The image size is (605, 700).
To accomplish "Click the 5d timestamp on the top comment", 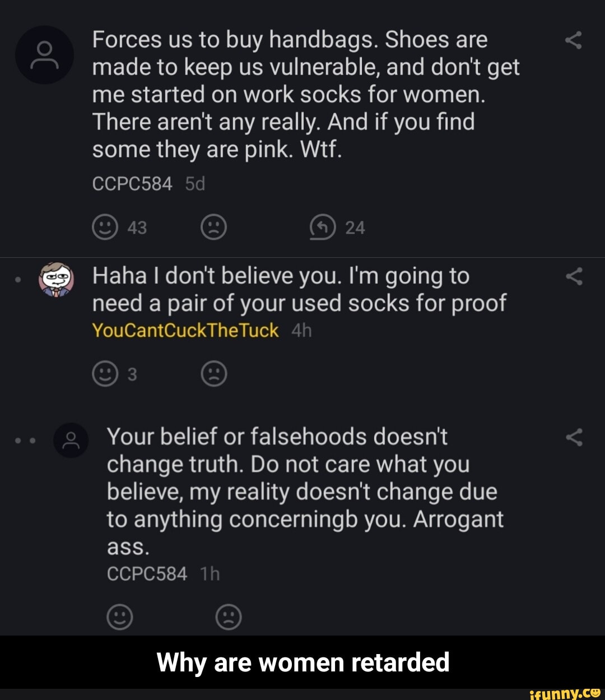I will coord(195,183).
